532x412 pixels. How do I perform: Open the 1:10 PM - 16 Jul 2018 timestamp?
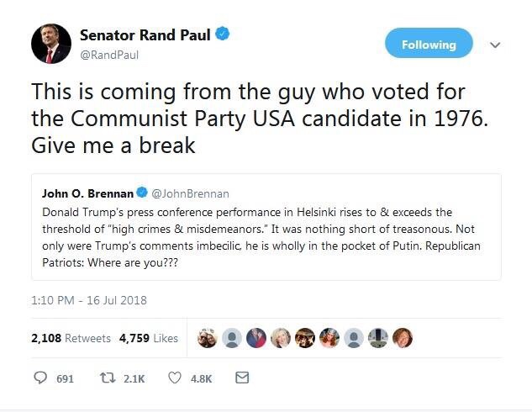click(x=89, y=300)
